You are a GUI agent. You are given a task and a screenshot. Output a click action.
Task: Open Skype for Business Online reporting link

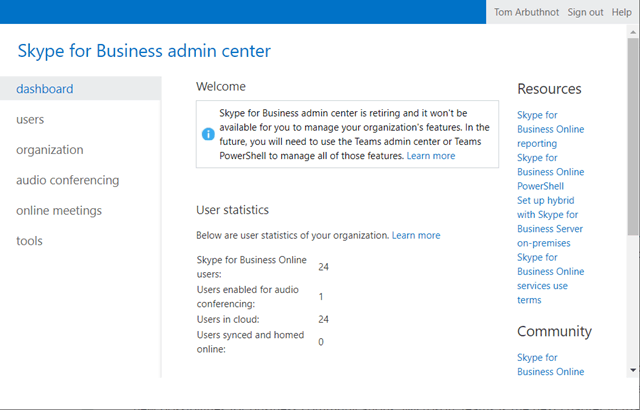tap(550, 129)
